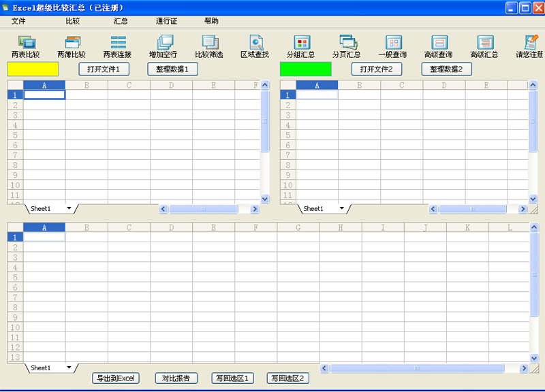
Task: Select Sheet1 tab in bottom grid
Action: [41, 367]
